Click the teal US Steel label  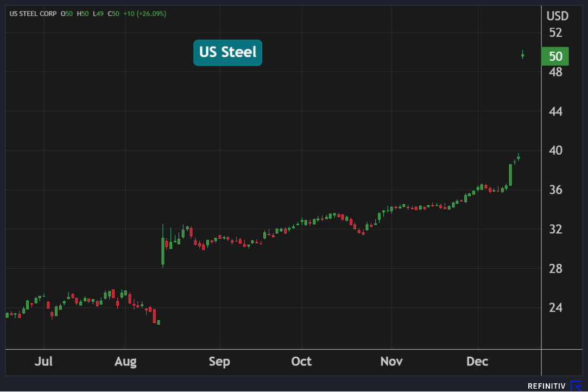click(227, 53)
